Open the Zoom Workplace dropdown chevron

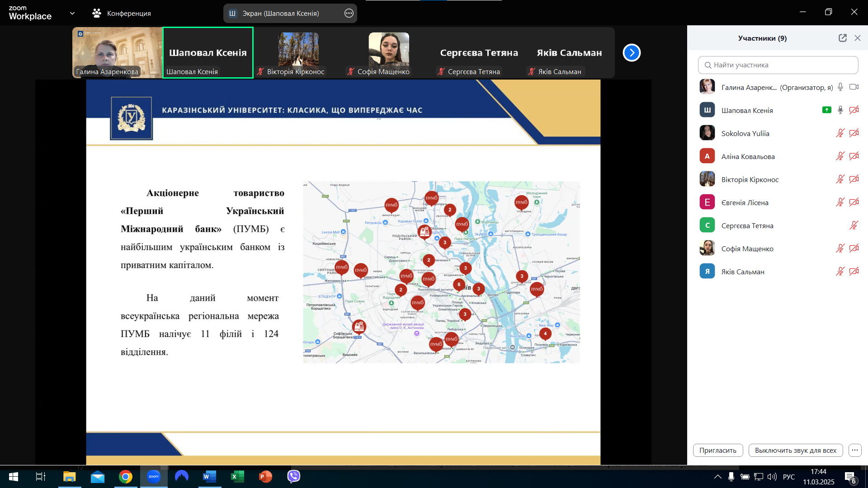(x=72, y=14)
